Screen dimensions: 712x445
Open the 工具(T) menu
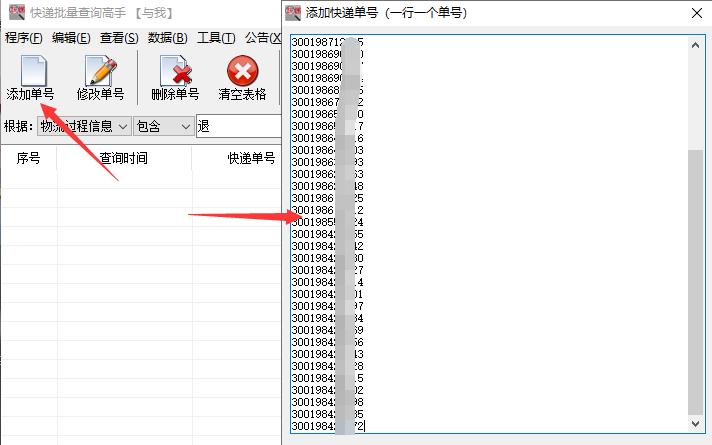pyautogui.click(x=216, y=38)
